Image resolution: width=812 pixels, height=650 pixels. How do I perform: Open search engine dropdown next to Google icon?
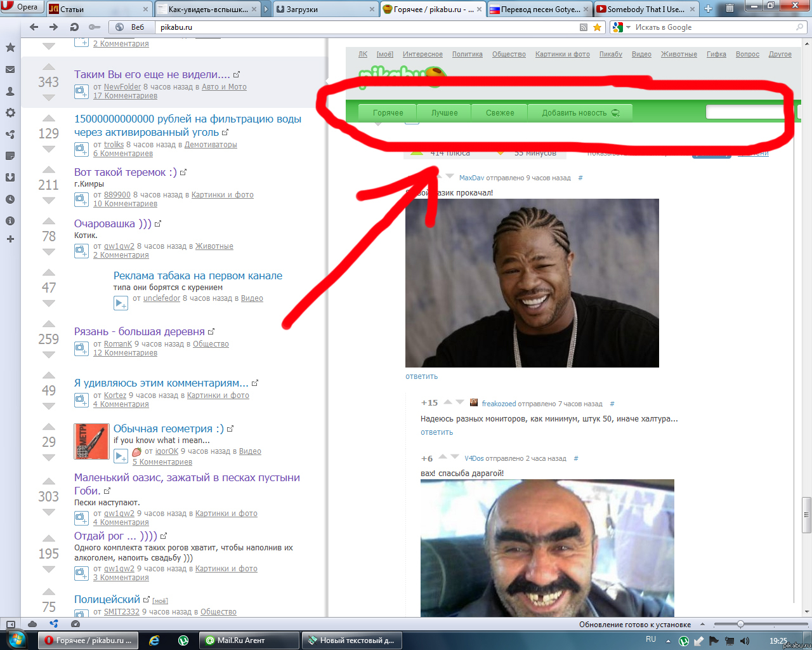click(x=628, y=27)
